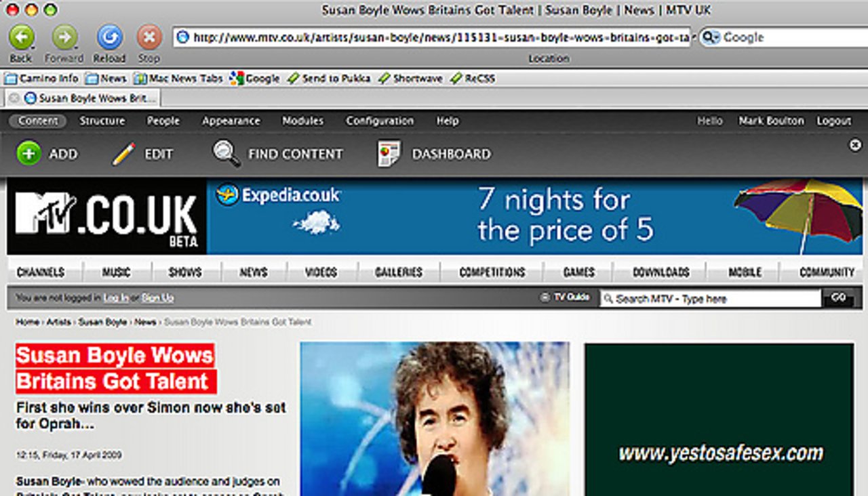868x496 pixels.
Task: Click the MTV.CO.UK logo
Action: click(x=107, y=216)
